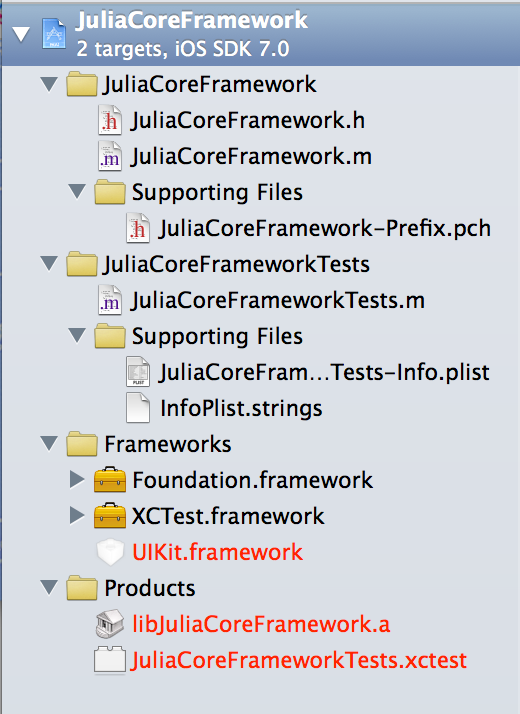Collapse the Frameworks group disclosure triangle
The width and height of the screenshot is (520, 714).
pyautogui.click(x=49, y=444)
